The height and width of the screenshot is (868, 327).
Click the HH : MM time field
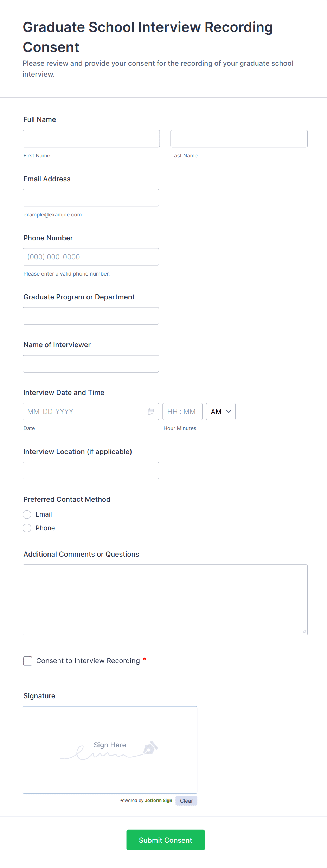click(182, 412)
